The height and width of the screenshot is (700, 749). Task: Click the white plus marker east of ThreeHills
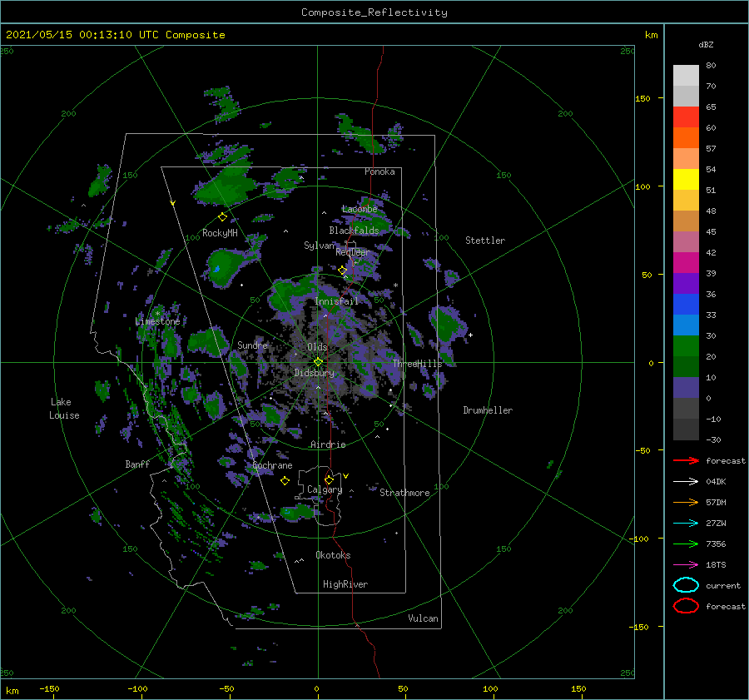(470, 335)
